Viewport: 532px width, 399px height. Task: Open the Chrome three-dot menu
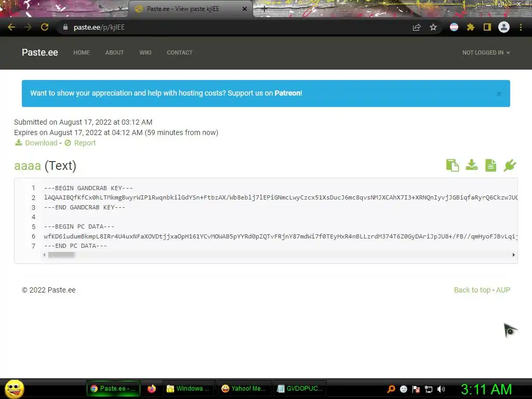point(521,27)
